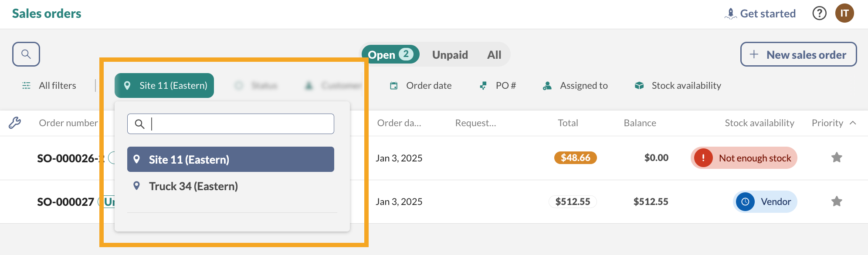The height and width of the screenshot is (255, 868).
Task: Click the wrench column settings icon
Action: pos(15,123)
